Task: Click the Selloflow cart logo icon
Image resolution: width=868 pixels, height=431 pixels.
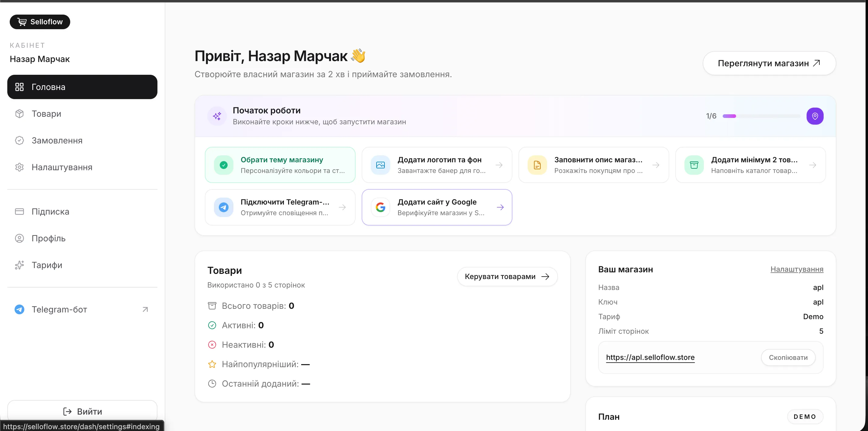Action: (22, 22)
